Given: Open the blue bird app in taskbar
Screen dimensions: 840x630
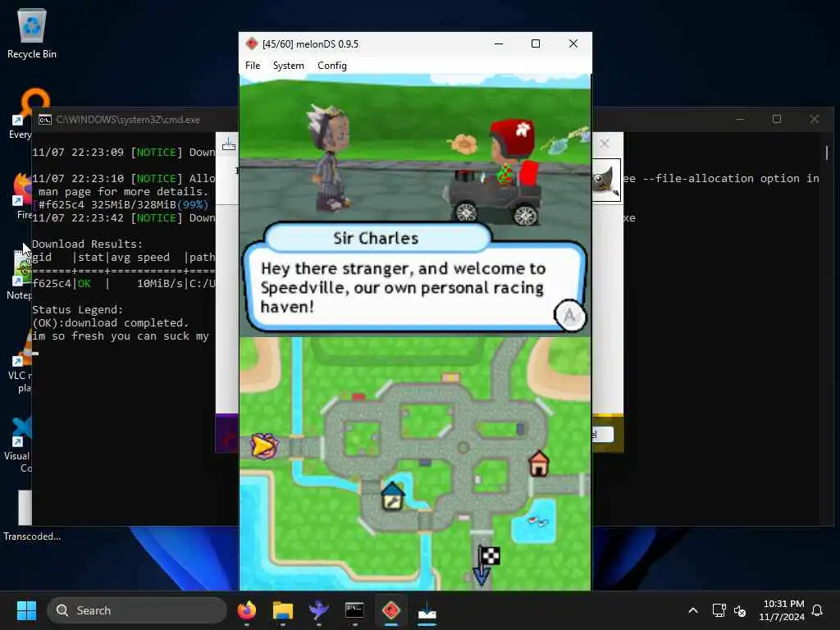Looking at the screenshot, I should tap(318, 610).
